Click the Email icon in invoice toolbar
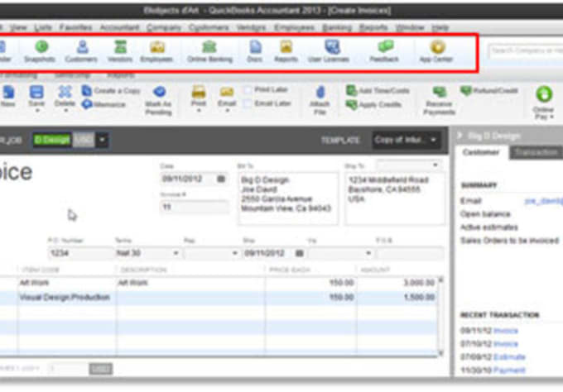This screenshot has height=392, width=563. [227, 96]
